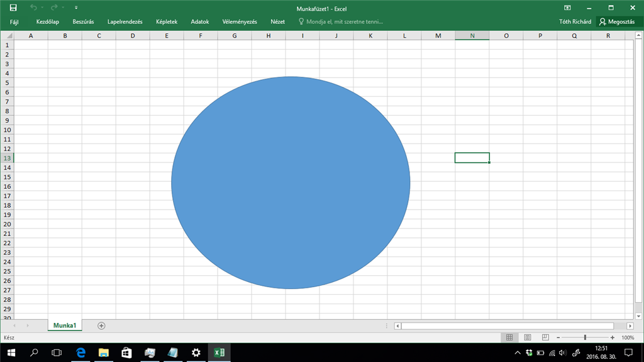Screen dimensions: 644x362
Task: Click the 'Mondja el, mit szeretne tenni' search box
Action: tap(341, 22)
